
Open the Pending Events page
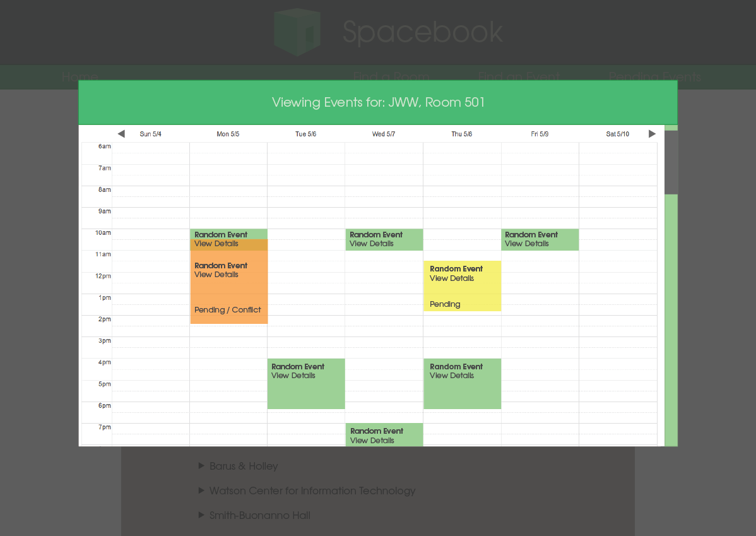click(x=654, y=77)
